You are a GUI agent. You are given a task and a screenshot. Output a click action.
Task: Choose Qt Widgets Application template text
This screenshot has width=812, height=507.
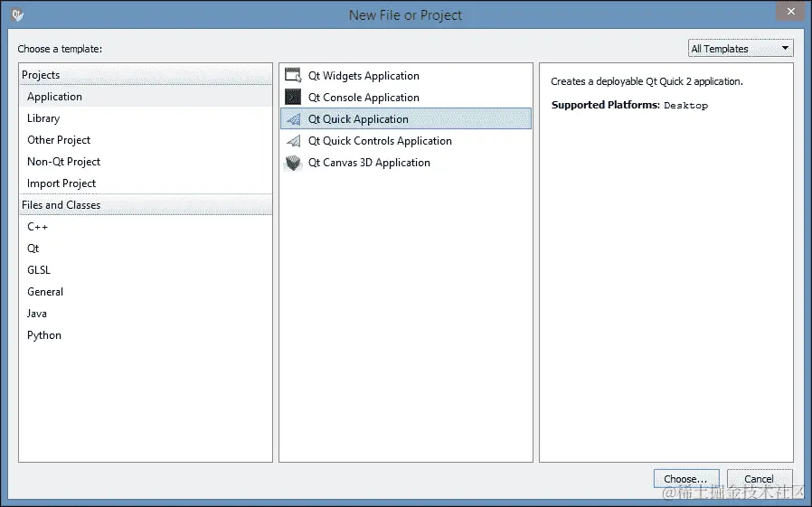pos(364,76)
